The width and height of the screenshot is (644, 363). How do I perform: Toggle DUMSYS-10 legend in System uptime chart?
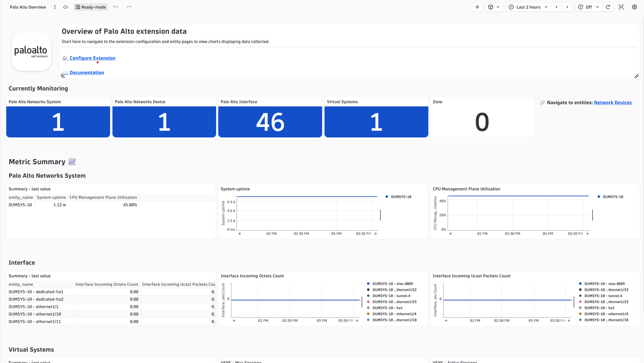coord(398,197)
